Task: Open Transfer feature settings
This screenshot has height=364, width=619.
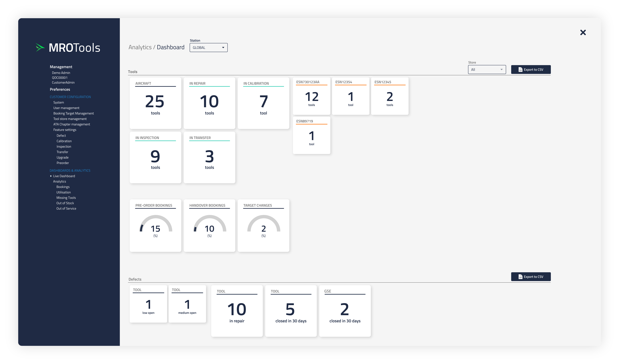Action: (62, 152)
